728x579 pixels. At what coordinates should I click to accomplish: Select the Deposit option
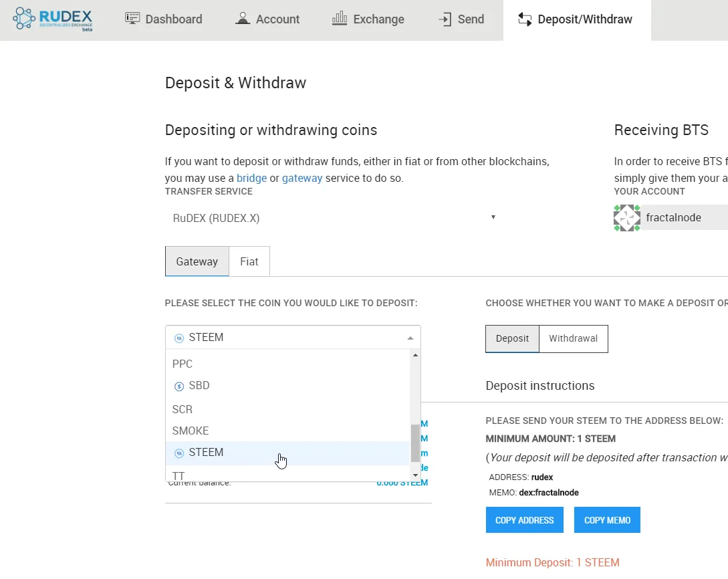coord(512,338)
